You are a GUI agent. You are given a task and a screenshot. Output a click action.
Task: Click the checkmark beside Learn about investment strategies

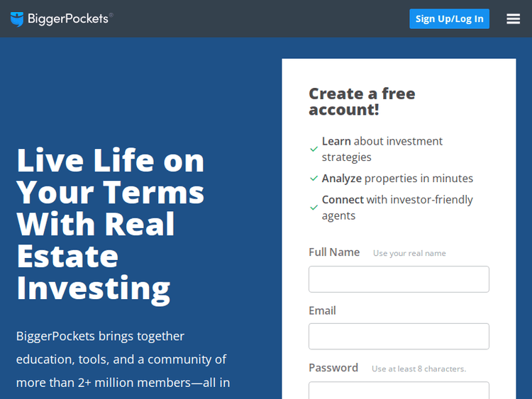pos(314,150)
